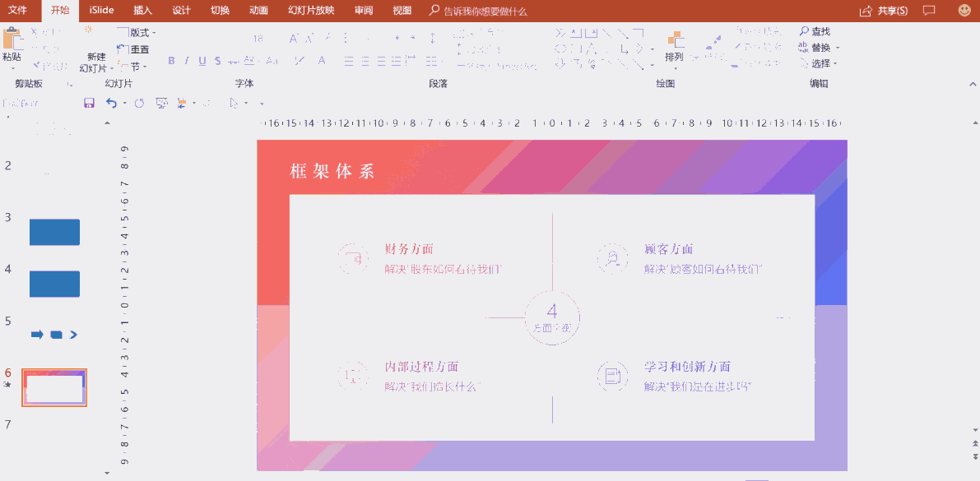Click the Find (查找) magnifier icon
Screen dimensions: 980x481
coord(804,31)
